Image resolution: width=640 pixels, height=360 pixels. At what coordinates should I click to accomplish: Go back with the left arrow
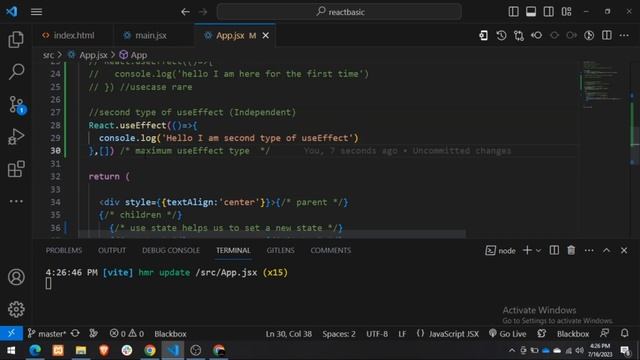(x=185, y=12)
